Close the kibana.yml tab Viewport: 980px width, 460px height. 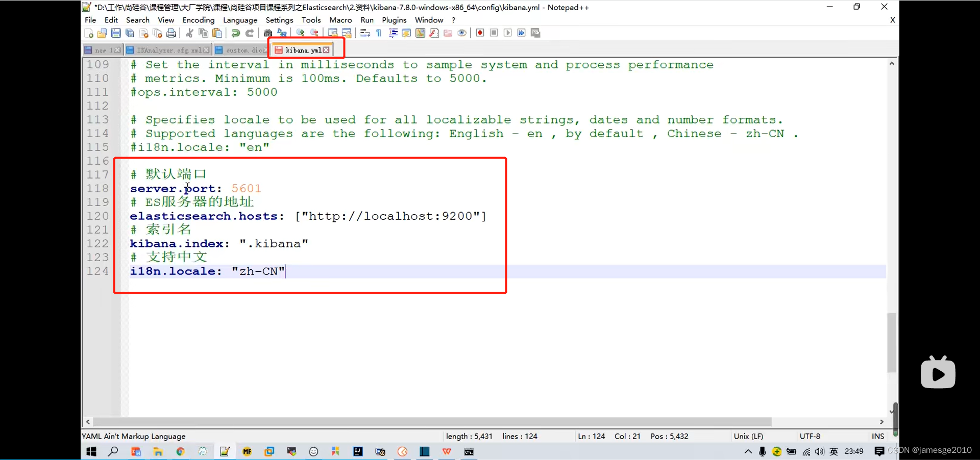[x=326, y=50]
